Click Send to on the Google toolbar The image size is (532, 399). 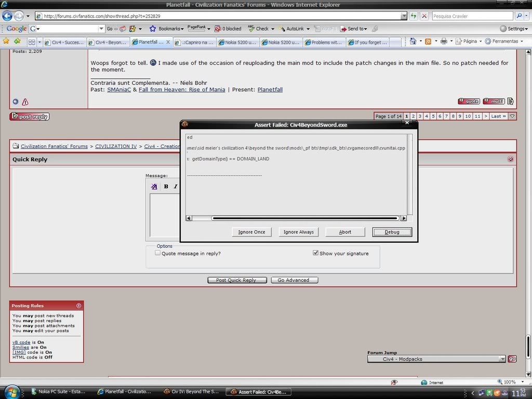click(x=353, y=29)
